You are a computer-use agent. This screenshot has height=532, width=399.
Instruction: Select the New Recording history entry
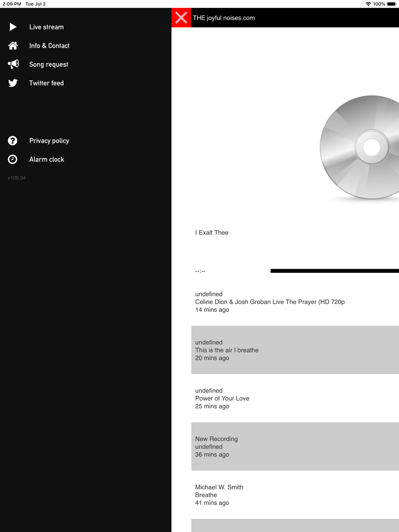tap(295, 447)
